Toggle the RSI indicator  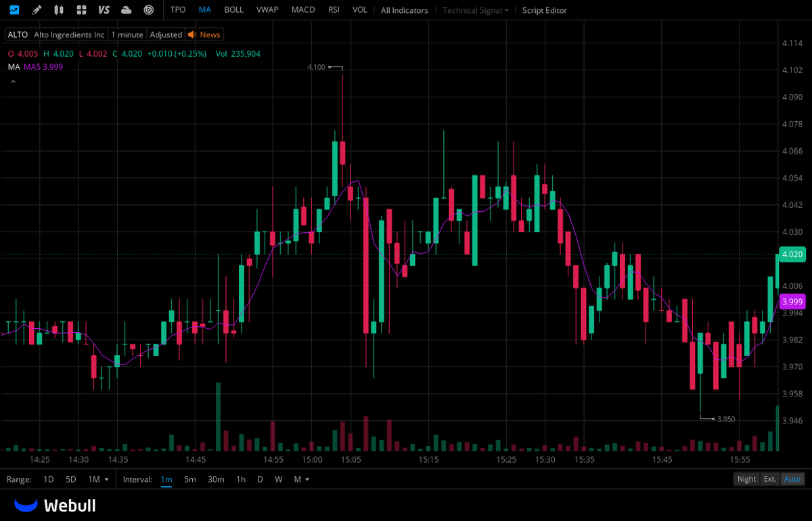334,10
